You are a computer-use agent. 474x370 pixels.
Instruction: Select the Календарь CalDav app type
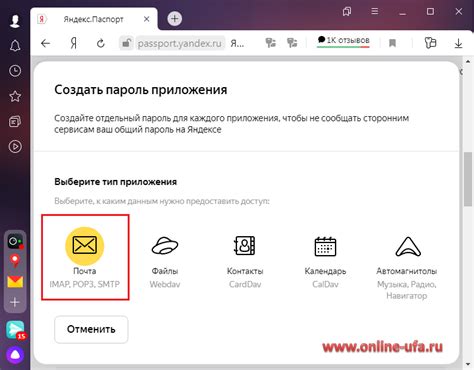click(x=325, y=261)
